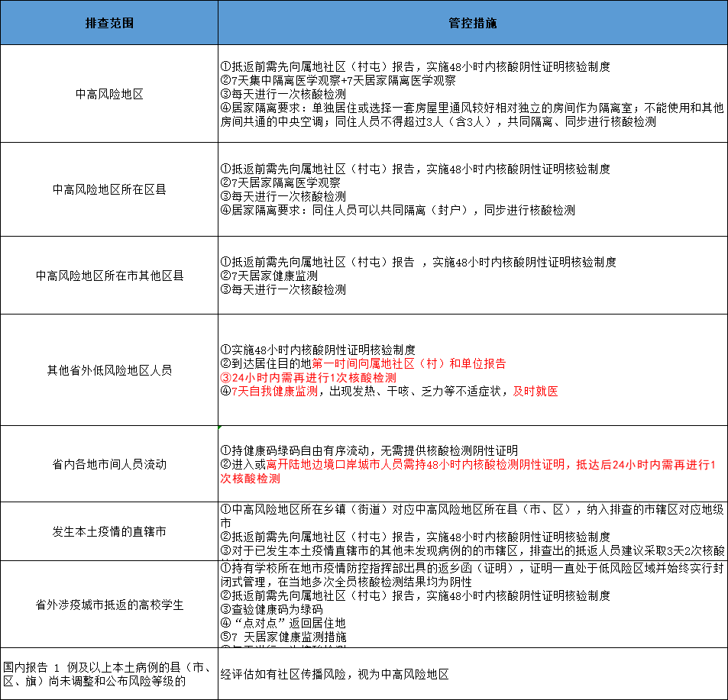The width and height of the screenshot is (728, 700).
Task: Click the line ③查验健康码为绿码
Action: 272,609
